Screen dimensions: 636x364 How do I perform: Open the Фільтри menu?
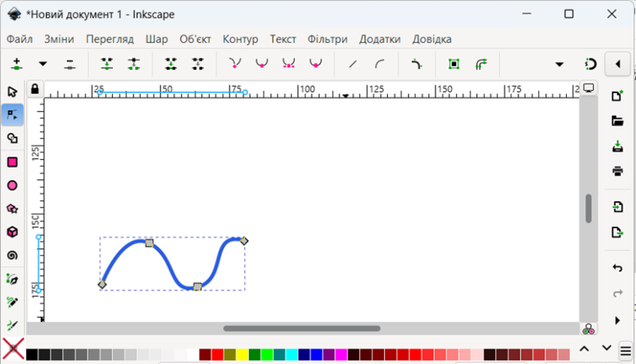(327, 39)
